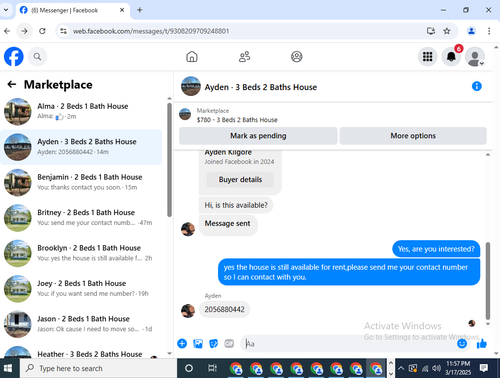Click the 'Hi, is this available?' message
This screenshot has height=378, width=500.
pos(236,205)
